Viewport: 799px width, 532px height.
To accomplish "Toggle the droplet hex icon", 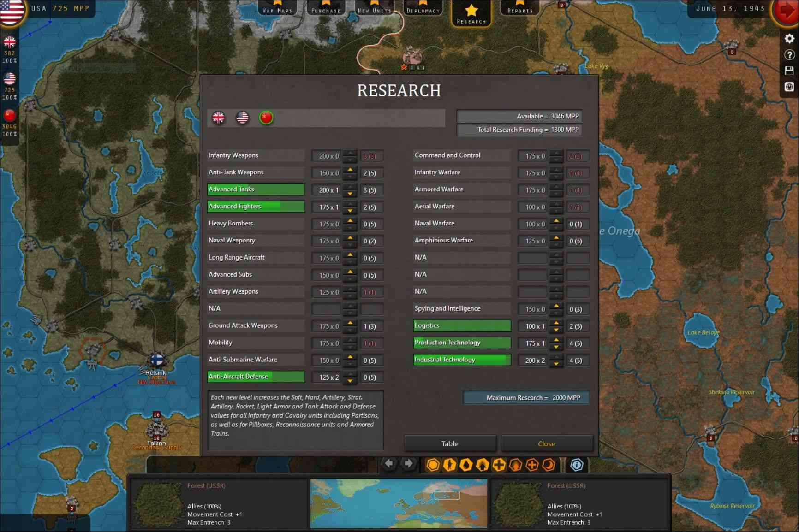I will (x=466, y=465).
